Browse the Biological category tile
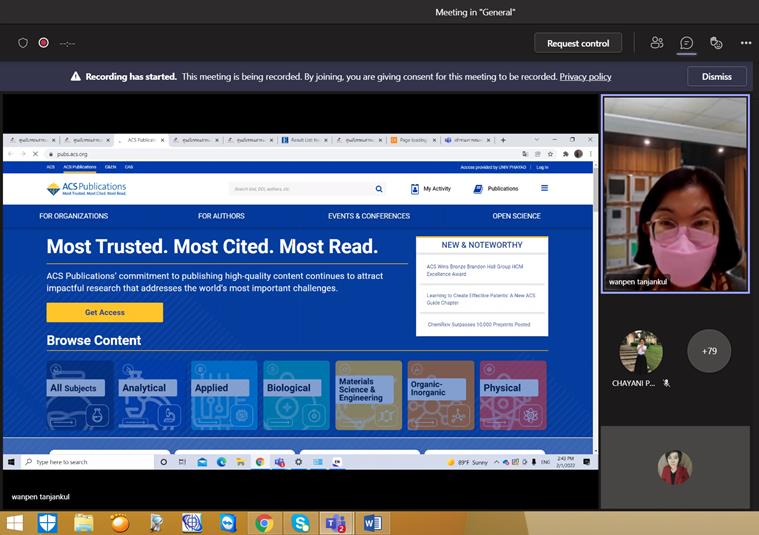The image size is (759, 535). pyautogui.click(x=296, y=395)
